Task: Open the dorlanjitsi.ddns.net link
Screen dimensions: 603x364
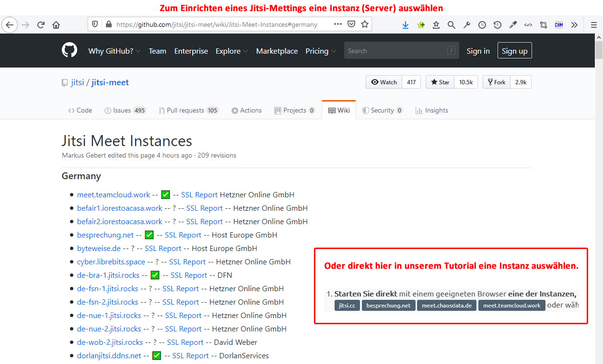Action: pyautogui.click(x=109, y=356)
